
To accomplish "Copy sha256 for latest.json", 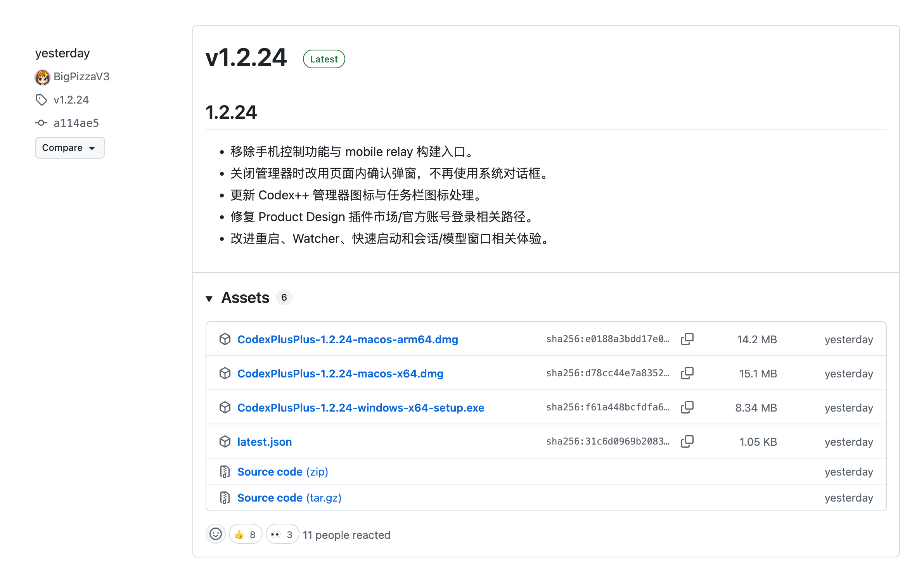I will [687, 441].
